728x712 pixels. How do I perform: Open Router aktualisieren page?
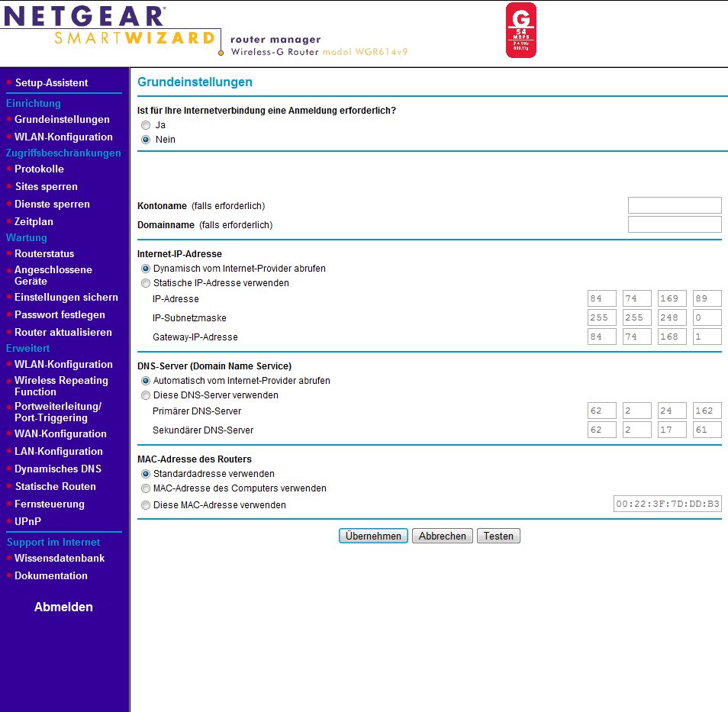63,333
